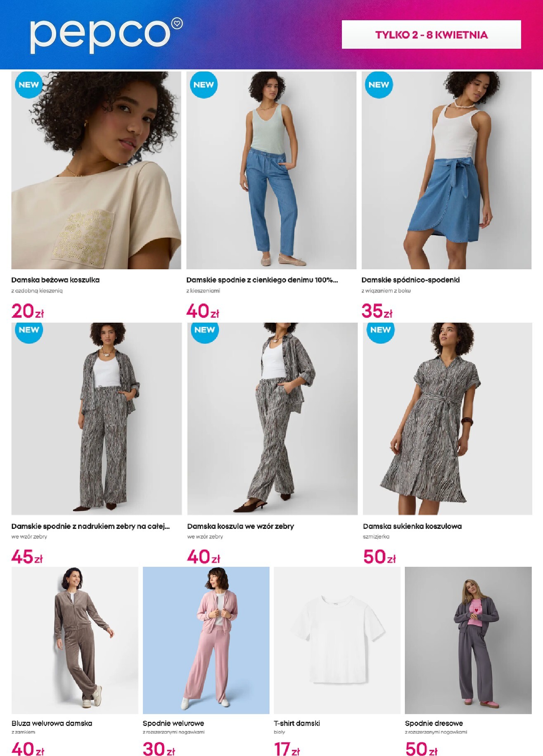Click NEW badge on beige t-shirt photo
543x756 pixels.
click(x=29, y=85)
